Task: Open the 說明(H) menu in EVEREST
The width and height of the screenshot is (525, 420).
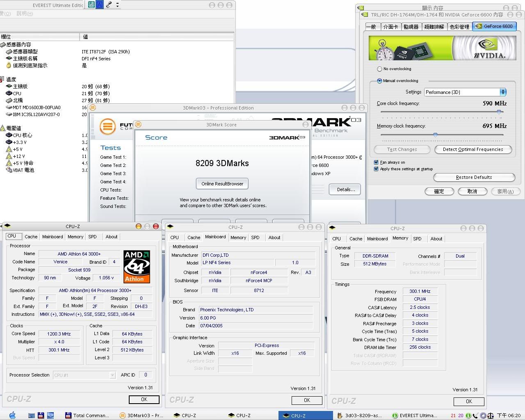Action: [25, 14]
